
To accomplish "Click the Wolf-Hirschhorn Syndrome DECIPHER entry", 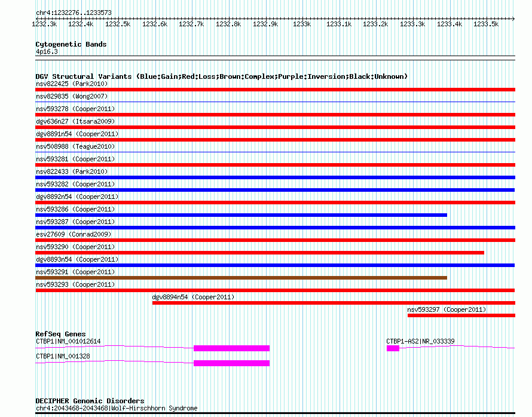I will point(117,408).
